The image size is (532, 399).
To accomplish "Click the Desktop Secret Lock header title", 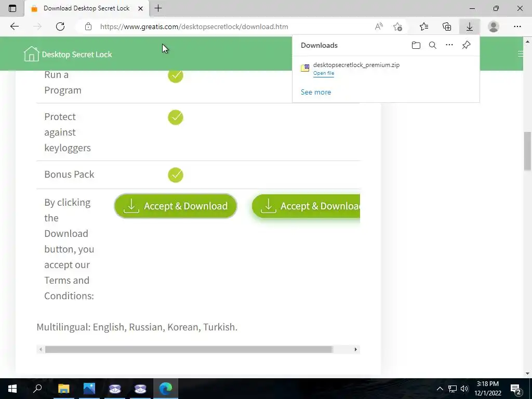I will pyautogui.click(x=77, y=54).
